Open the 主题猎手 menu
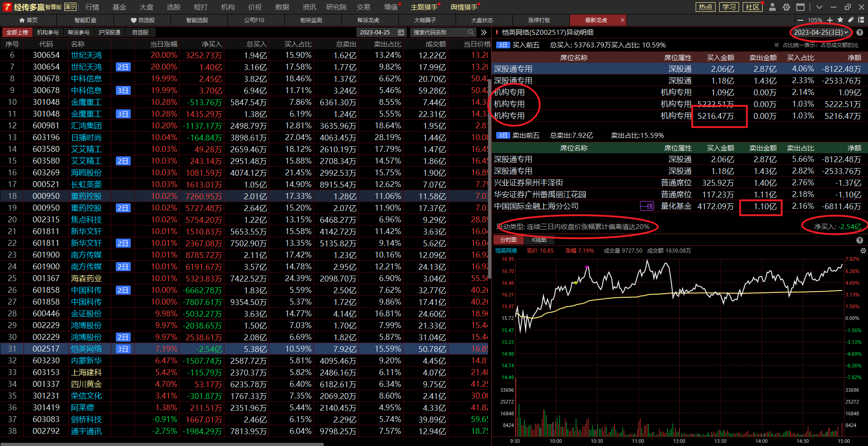Viewport: 868px width, 446px height. [424, 7]
